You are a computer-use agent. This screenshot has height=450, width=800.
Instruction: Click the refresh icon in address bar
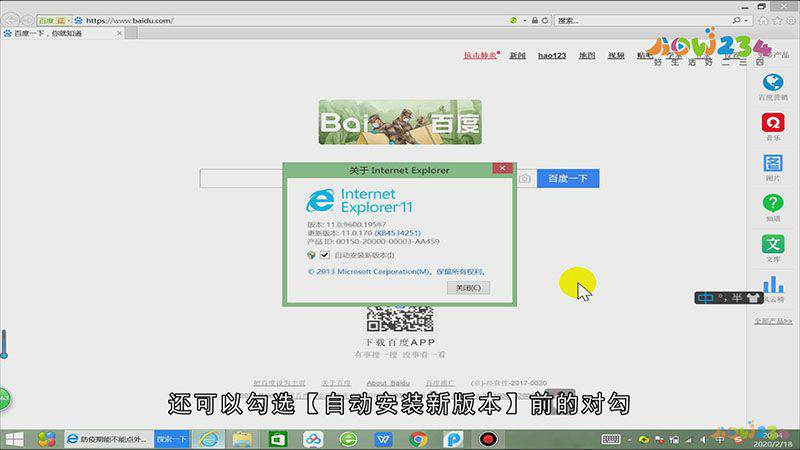545,20
